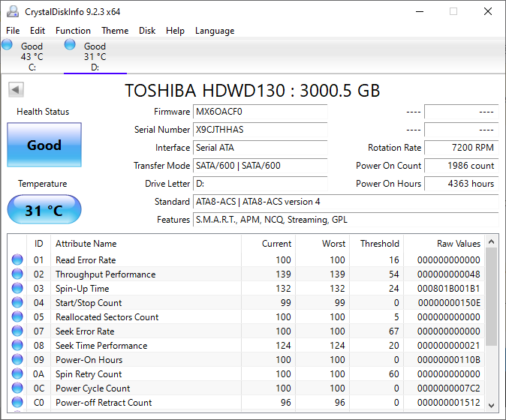
Task: Click the status circle for Reallocated Sectors Count
Action: tap(17, 316)
